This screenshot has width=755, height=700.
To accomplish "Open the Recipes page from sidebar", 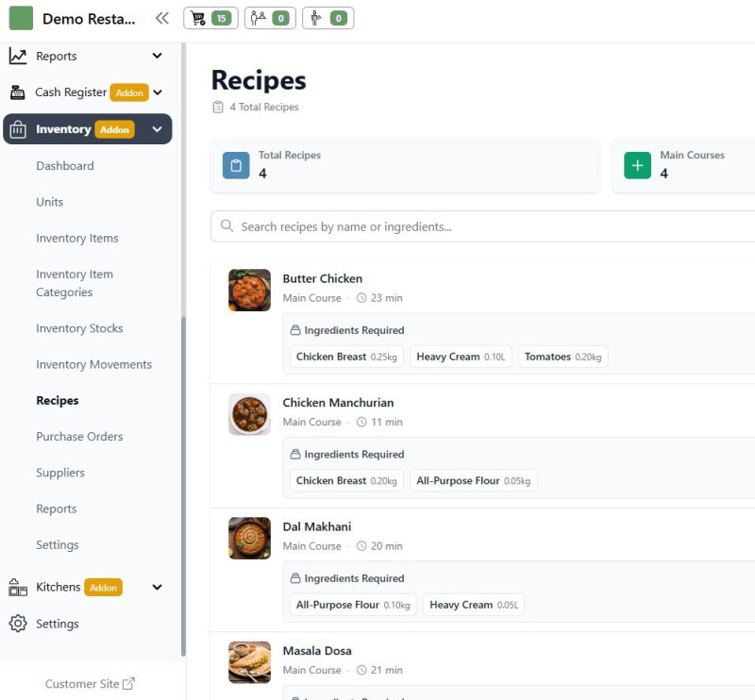I will tap(57, 400).
